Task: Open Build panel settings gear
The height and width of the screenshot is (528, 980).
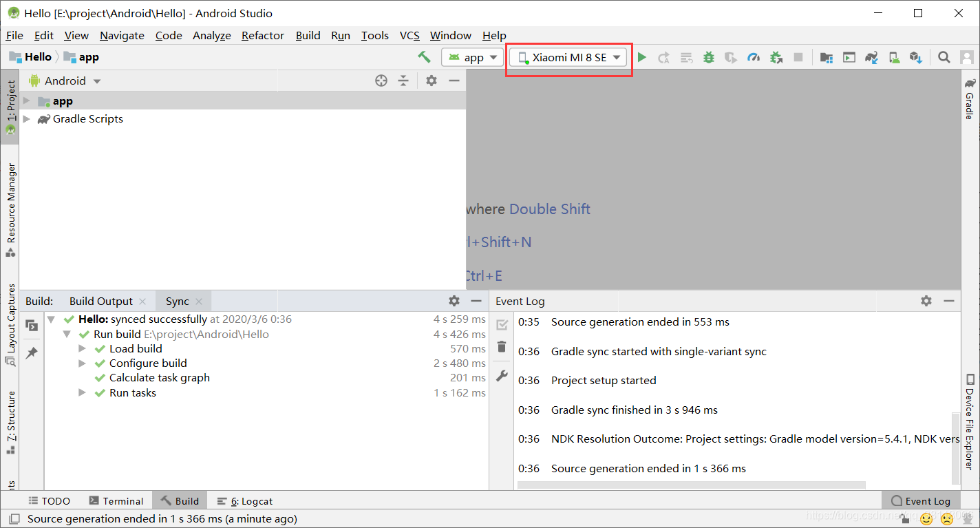Action: point(454,301)
